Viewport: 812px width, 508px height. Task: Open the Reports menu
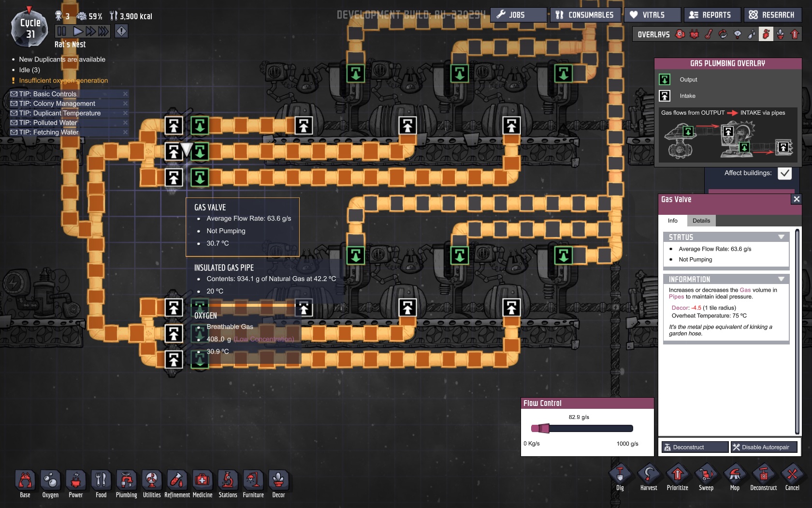(x=712, y=15)
